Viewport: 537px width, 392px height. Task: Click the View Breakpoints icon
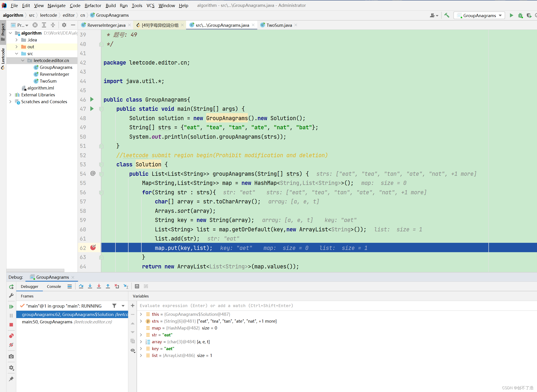click(11, 336)
